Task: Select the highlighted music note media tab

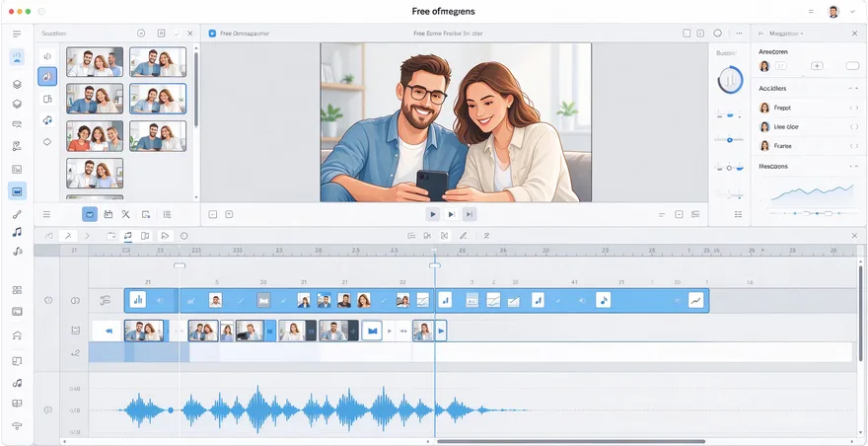Action: tap(47, 76)
